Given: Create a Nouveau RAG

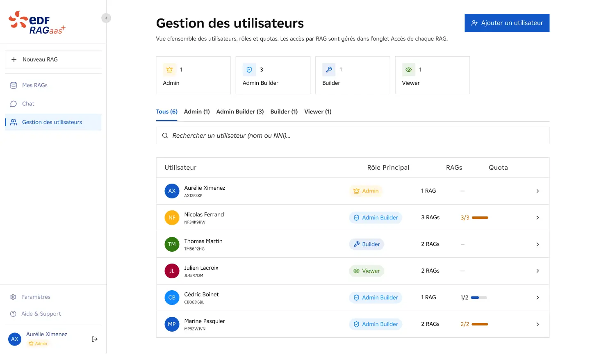Looking at the screenshot, I should click(53, 59).
